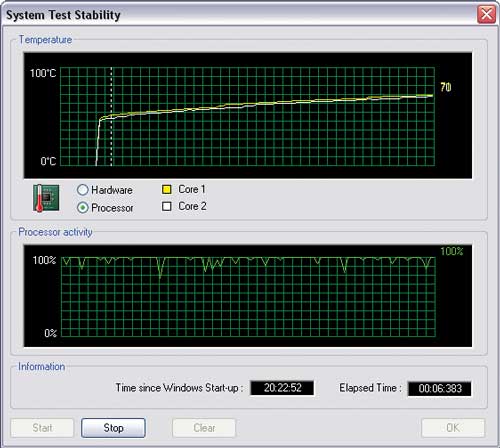This screenshot has height=448, width=500.
Task: Click the 100% processor activity readout
Action: pyautogui.click(x=452, y=251)
